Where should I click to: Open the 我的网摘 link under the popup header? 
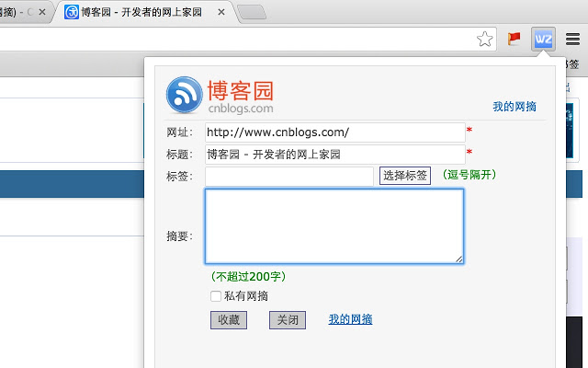point(514,107)
